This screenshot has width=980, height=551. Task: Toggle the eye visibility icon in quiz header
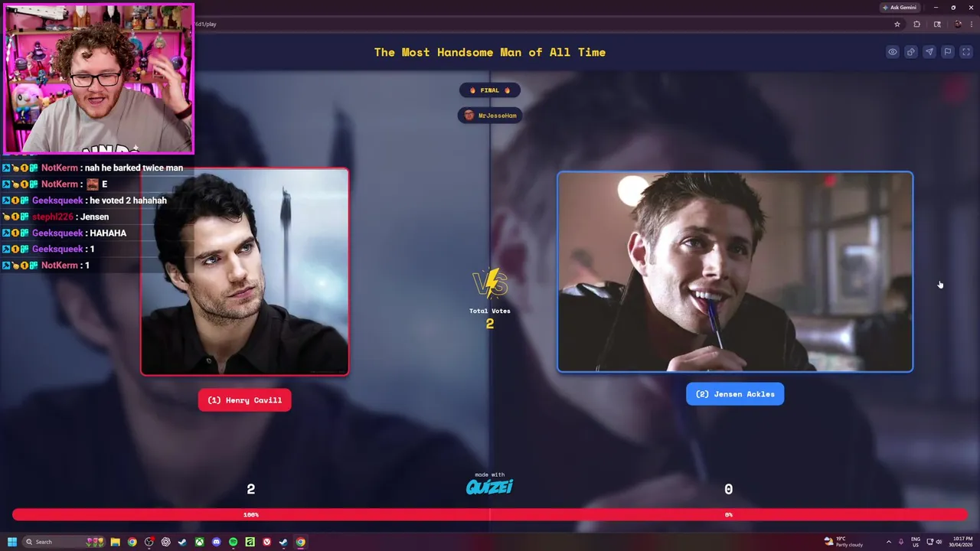tap(893, 52)
